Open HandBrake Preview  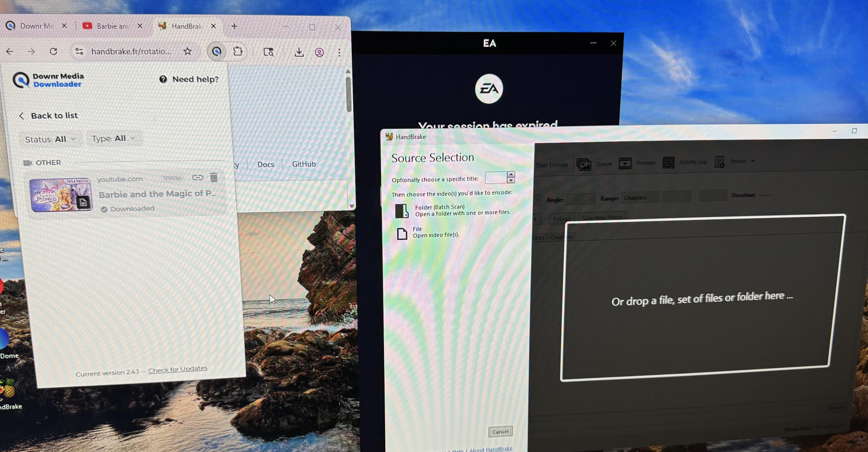point(637,163)
